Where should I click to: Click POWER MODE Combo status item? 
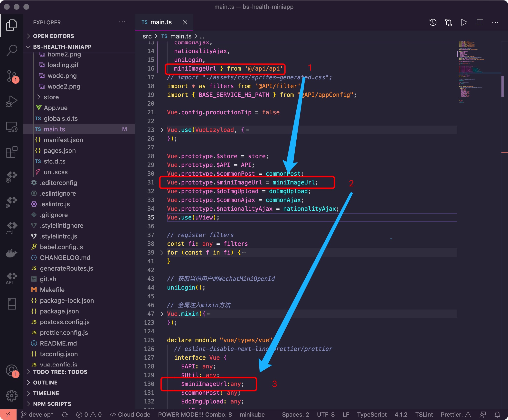coord(195,415)
